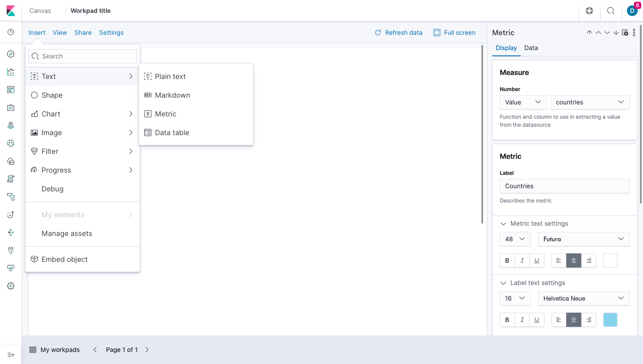Open the Share menu
Image resolution: width=643 pixels, height=364 pixels.
click(x=83, y=33)
